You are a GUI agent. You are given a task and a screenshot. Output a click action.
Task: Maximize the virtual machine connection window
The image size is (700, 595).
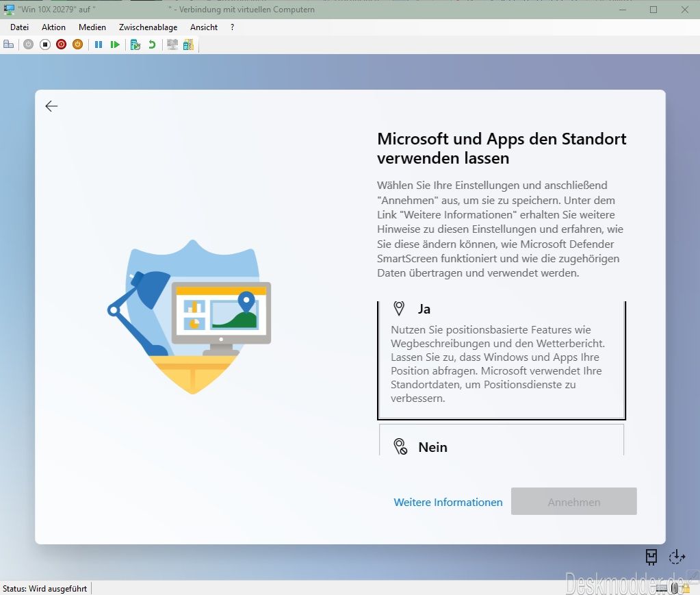pyautogui.click(x=653, y=10)
